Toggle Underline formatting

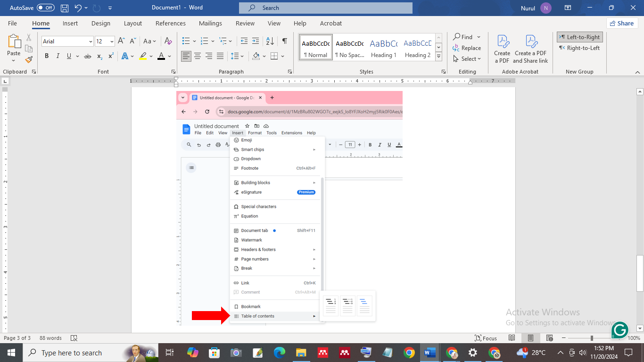point(69,56)
